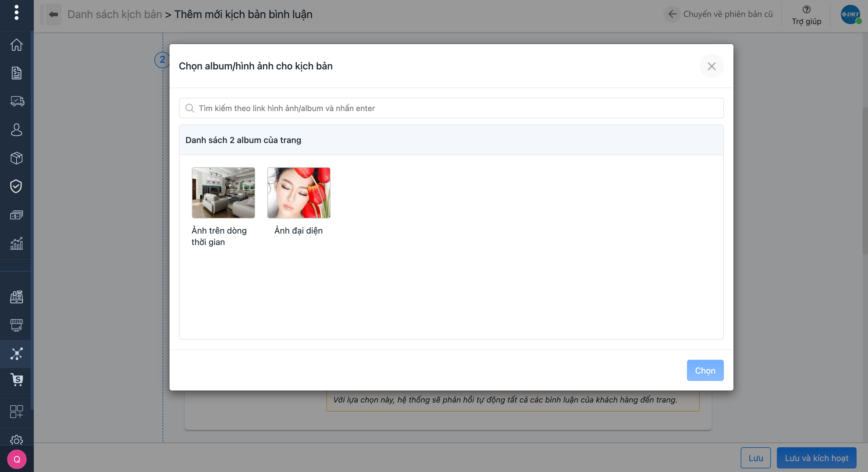Select the 'Ảnh trên dòng thời gian' album
The image size is (868, 472).
pos(223,193)
